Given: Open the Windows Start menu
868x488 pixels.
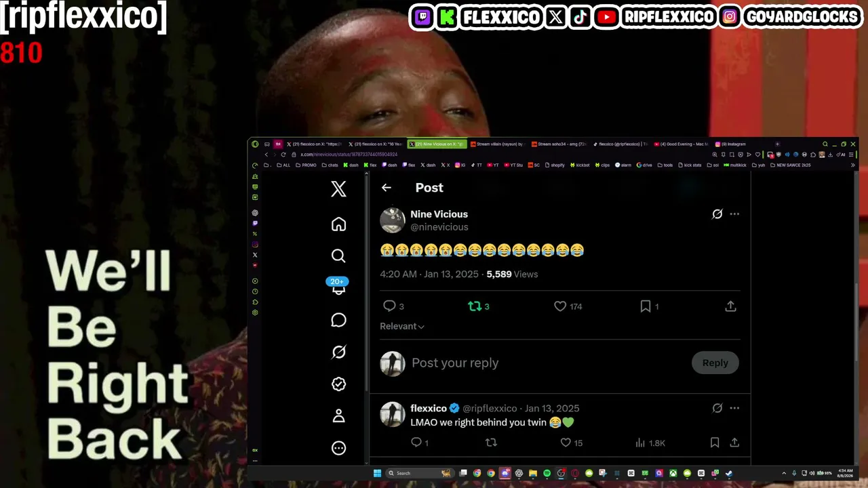Looking at the screenshot, I should [x=378, y=473].
